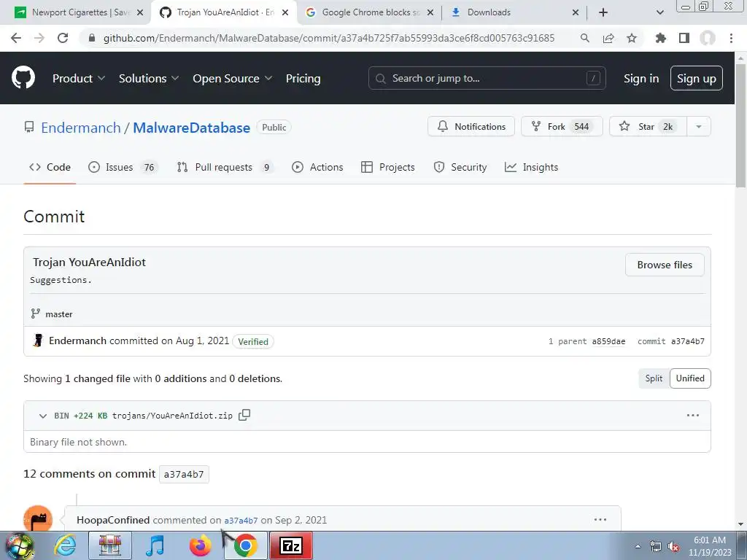747x560 pixels.
Task: Open Chrome profile avatar icon
Action: (708, 38)
